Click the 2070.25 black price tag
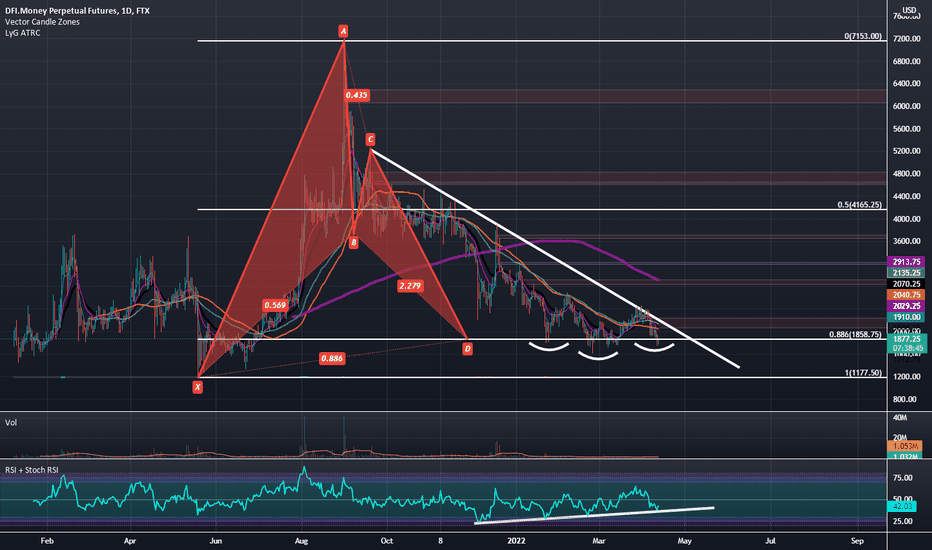The height and width of the screenshot is (550, 932). [906, 284]
